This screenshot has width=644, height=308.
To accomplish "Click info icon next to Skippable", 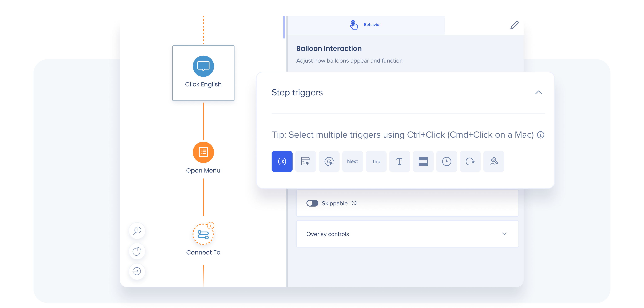I will tap(354, 203).
